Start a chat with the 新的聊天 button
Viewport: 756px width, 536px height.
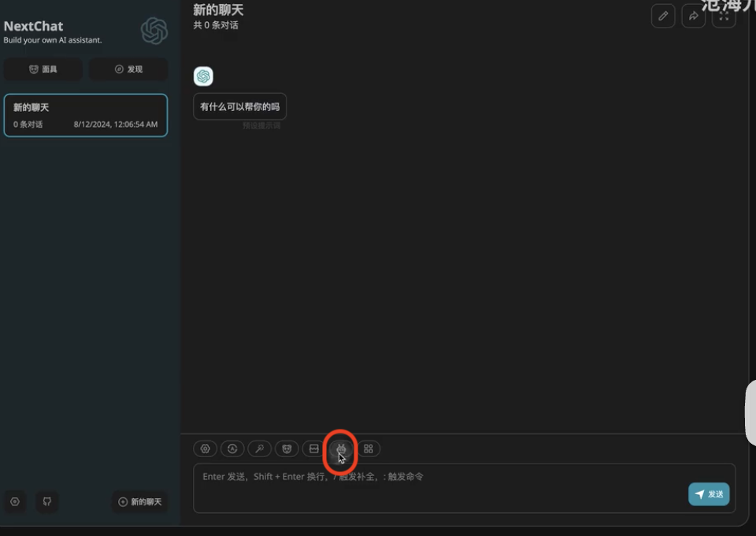139,502
